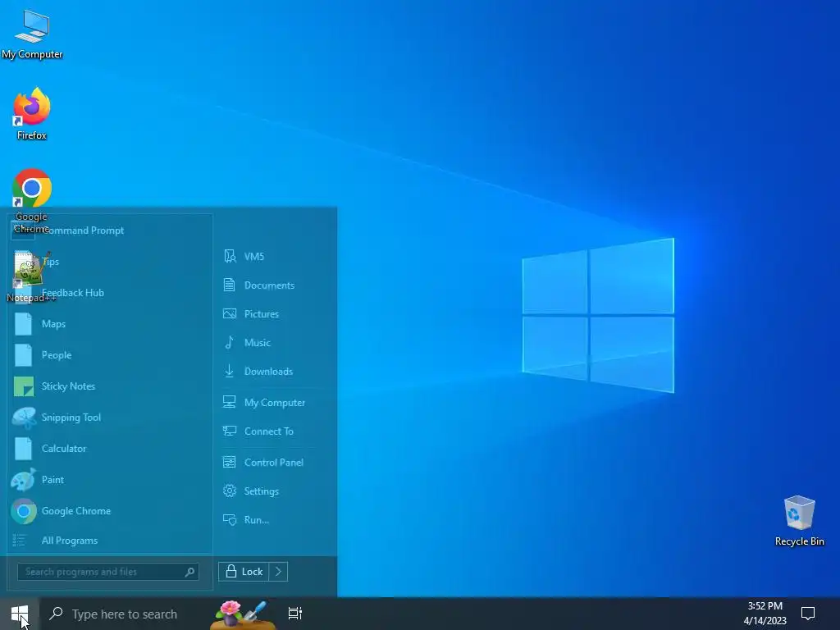Open the notification Action Center icon
The height and width of the screenshot is (630, 840).
808,614
